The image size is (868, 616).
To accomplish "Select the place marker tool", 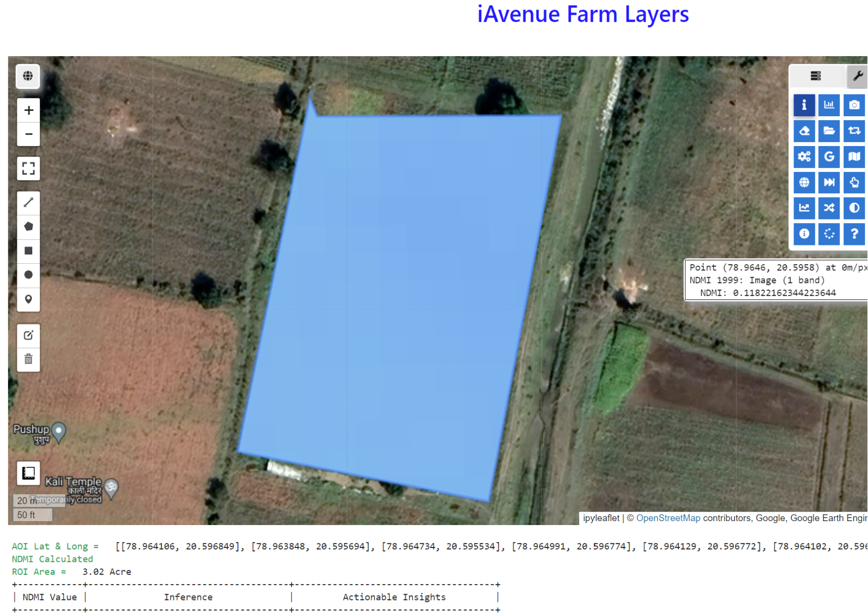I will (28, 299).
